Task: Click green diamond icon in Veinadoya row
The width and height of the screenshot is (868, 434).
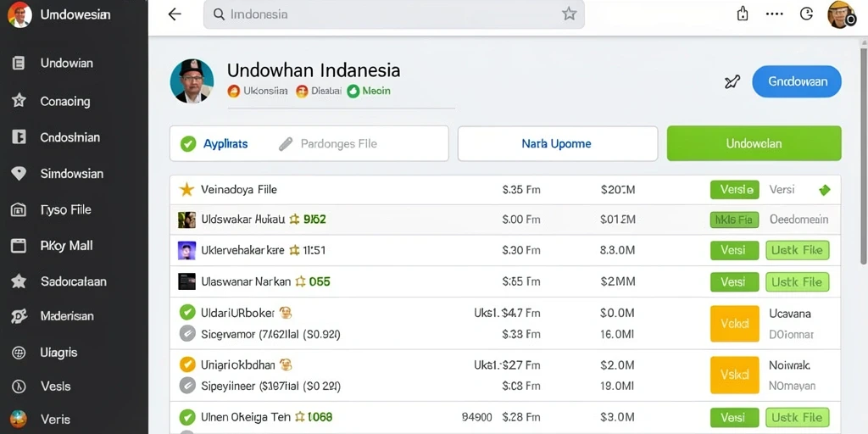Action: [824, 191]
